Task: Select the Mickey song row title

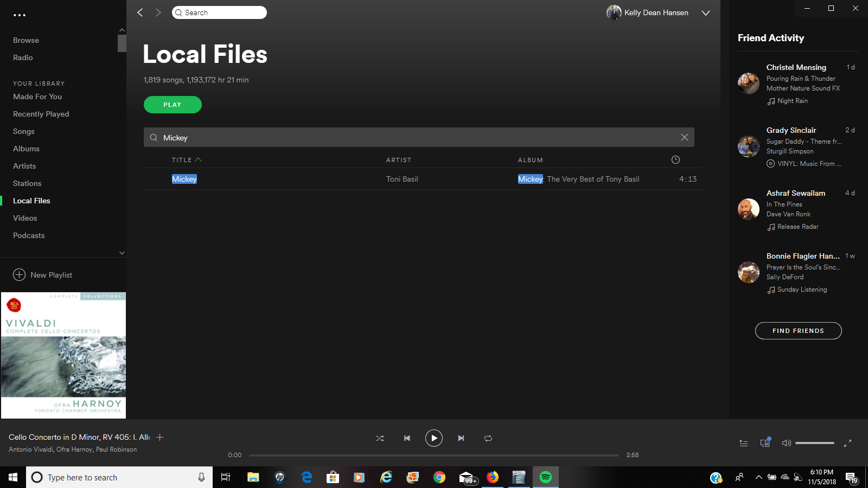Action: point(184,179)
